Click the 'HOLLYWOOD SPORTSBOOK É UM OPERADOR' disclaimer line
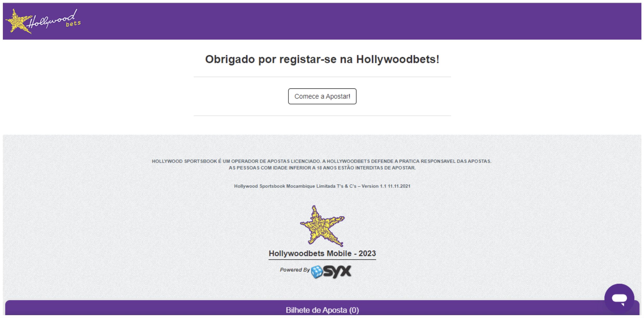 point(322,161)
